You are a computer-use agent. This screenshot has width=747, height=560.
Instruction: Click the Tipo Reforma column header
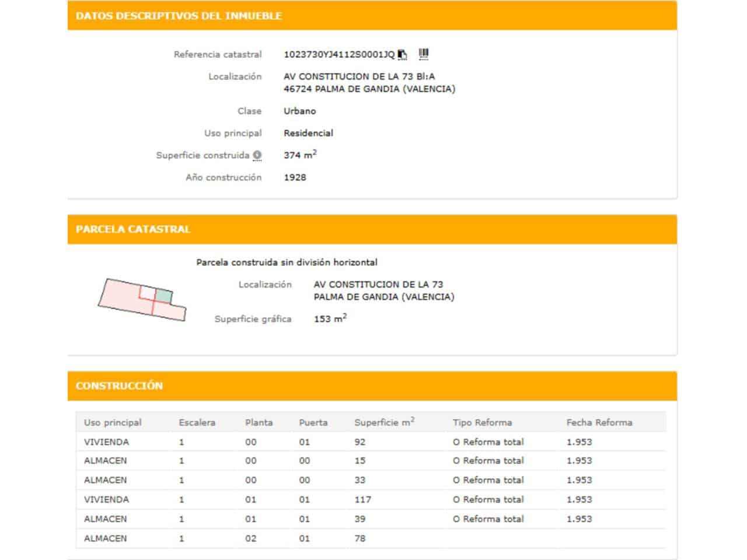click(482, 422)
